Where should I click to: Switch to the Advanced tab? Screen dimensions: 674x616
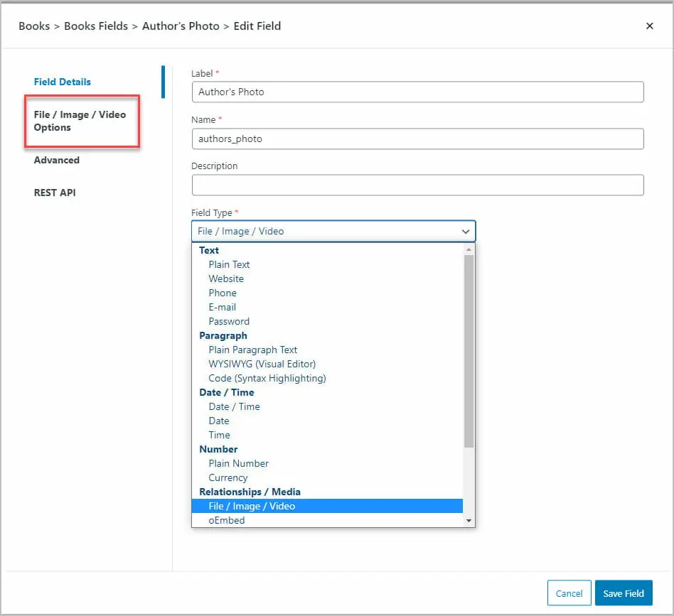click(x=57, y=160)
